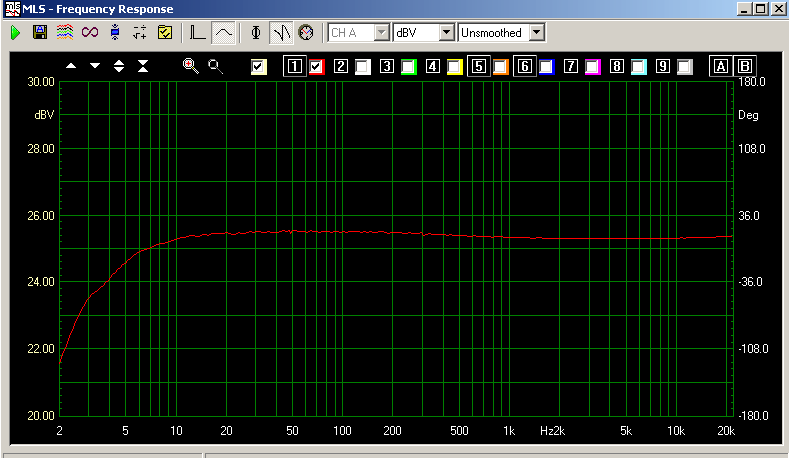Click the 180.0 phase scale value

[752, 82]
